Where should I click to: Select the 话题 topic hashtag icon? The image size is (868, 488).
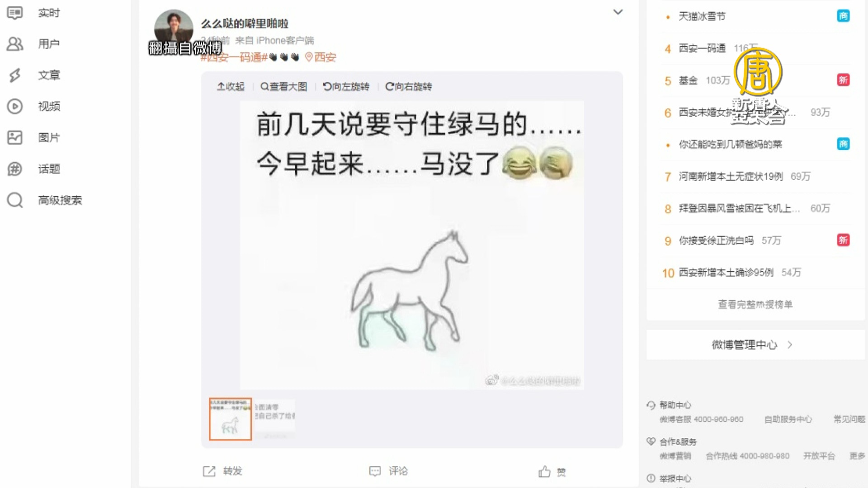point(14,169)
